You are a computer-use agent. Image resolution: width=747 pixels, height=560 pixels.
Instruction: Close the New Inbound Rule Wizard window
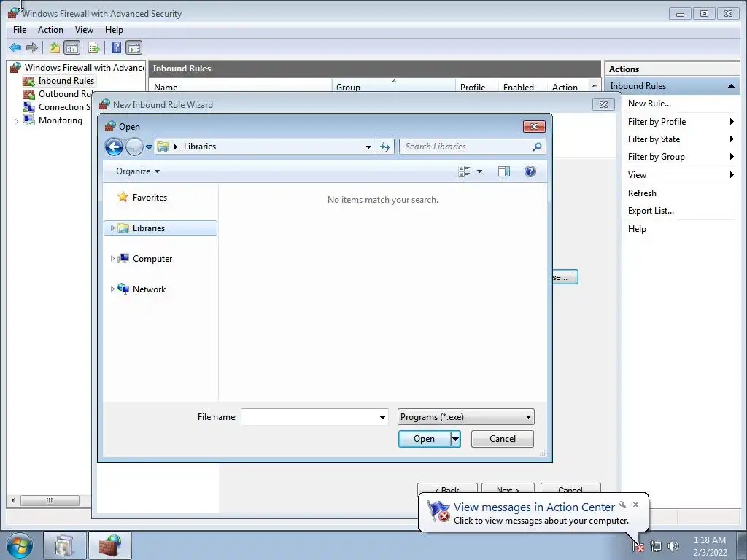[603, 104]
